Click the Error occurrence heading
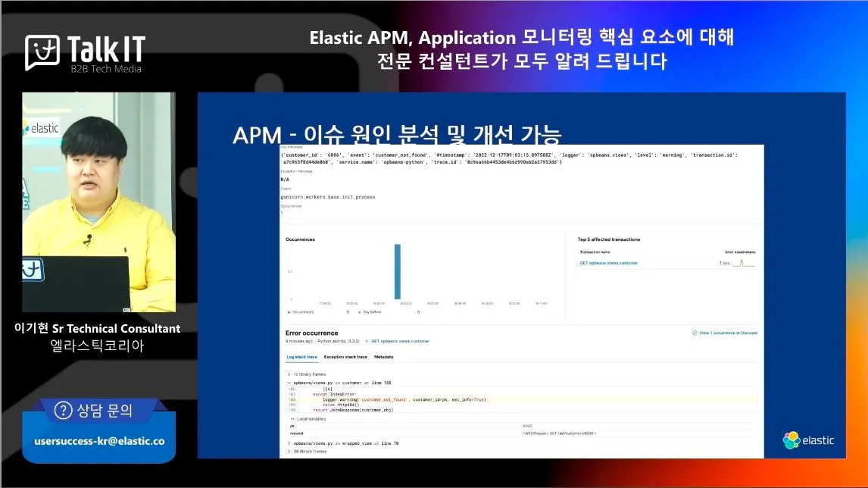 pos(311,333)
